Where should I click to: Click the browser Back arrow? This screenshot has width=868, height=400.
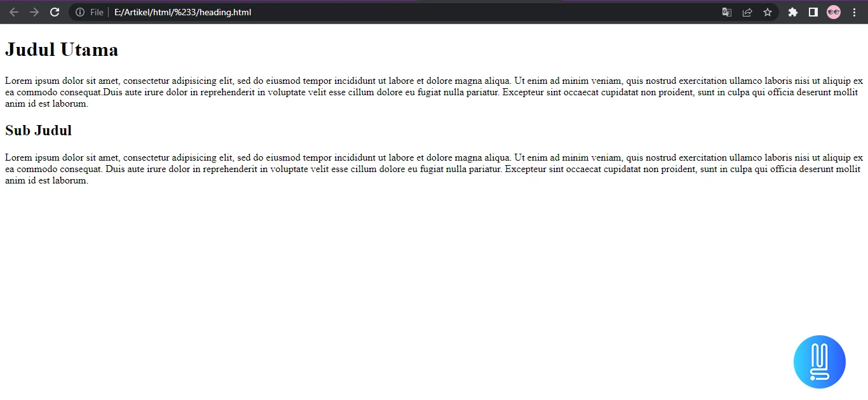[x=14, y=12]
